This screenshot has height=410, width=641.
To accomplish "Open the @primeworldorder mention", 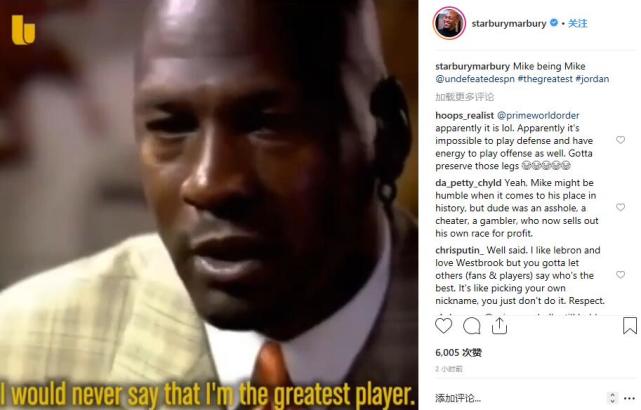I will [x=538, y=116].
